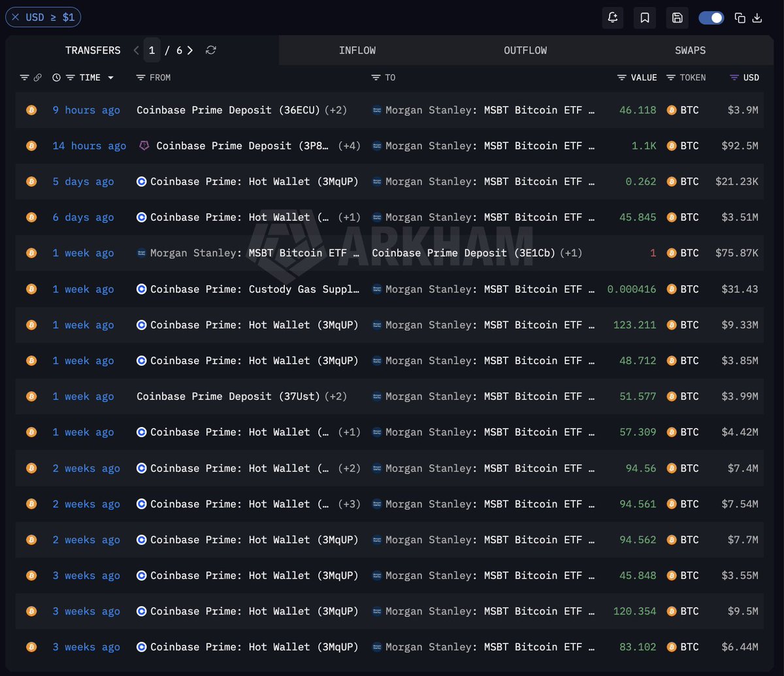Open the 6 days ago transaction
Screen dimensions: 784x676
(83, 217)
